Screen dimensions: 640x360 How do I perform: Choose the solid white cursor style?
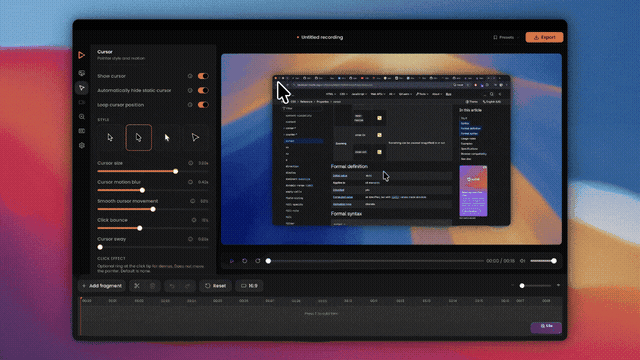(167, 138)
